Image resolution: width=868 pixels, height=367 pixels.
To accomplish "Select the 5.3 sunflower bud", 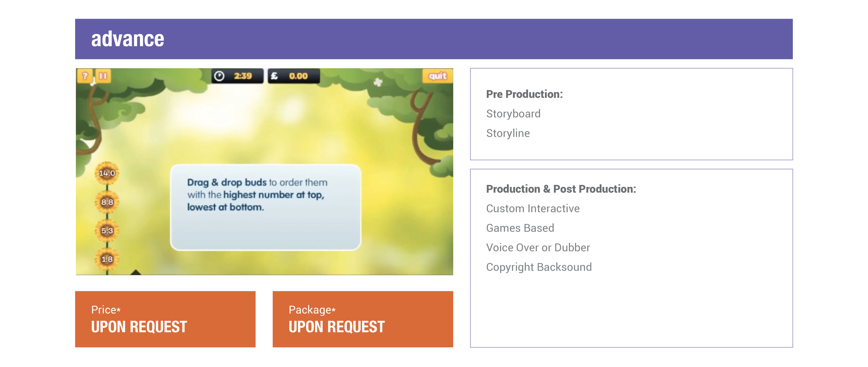I will point(107,231).
